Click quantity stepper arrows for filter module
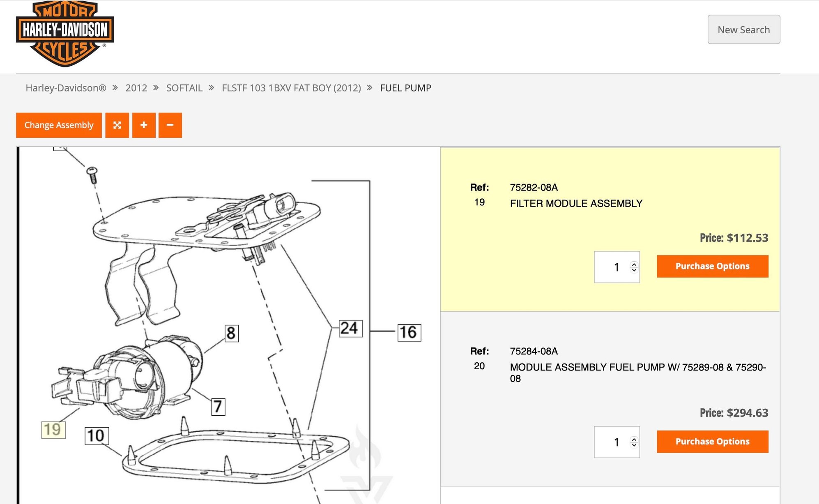Image resolution: width=819 pixels, height=504 pixels. click(634, 267)
